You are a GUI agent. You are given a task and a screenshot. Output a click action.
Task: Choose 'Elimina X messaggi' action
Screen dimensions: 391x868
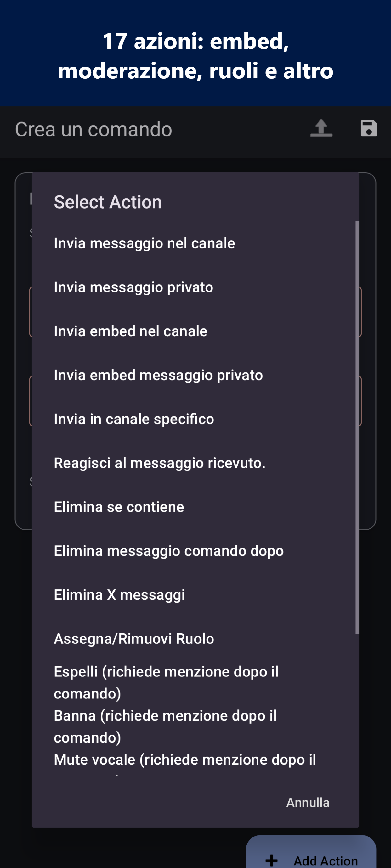(x=119, y=595)
